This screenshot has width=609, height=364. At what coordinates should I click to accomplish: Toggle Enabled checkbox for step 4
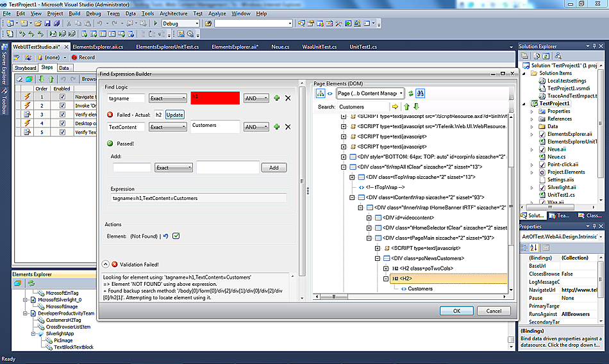[x=62, y=123]
